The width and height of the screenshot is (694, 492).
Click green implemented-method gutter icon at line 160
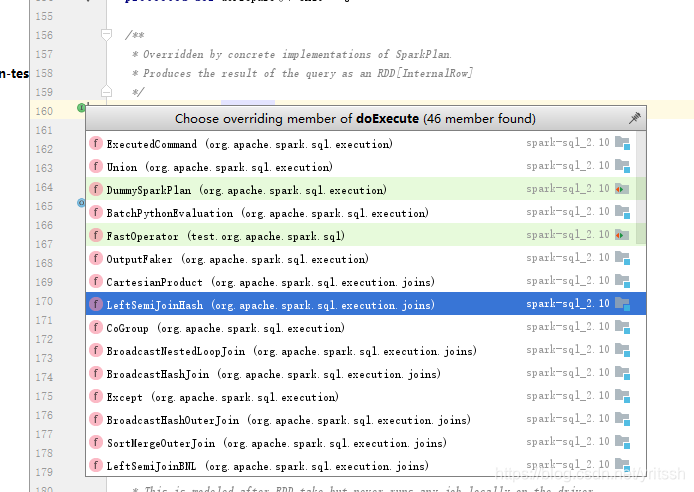[x=81, y=108]
